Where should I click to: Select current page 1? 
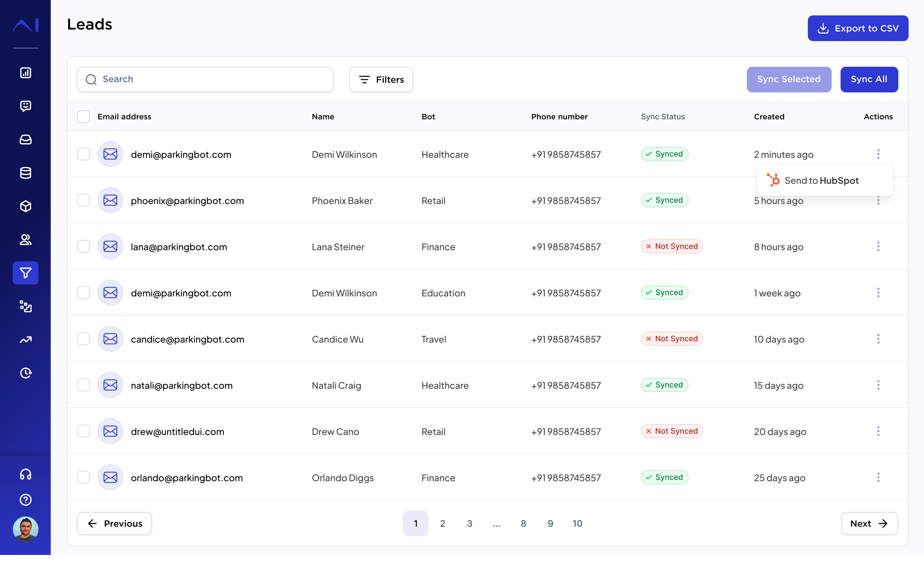(x=415, y=524)
